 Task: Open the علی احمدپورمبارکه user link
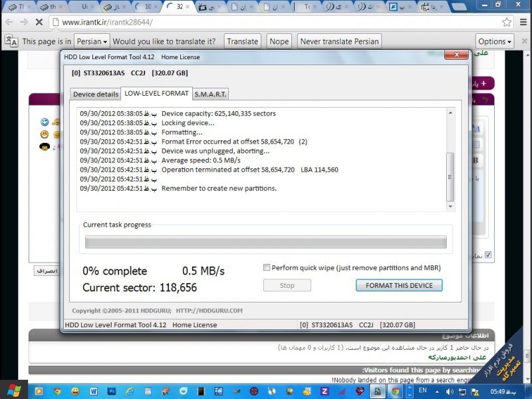[x=457, y=357]
